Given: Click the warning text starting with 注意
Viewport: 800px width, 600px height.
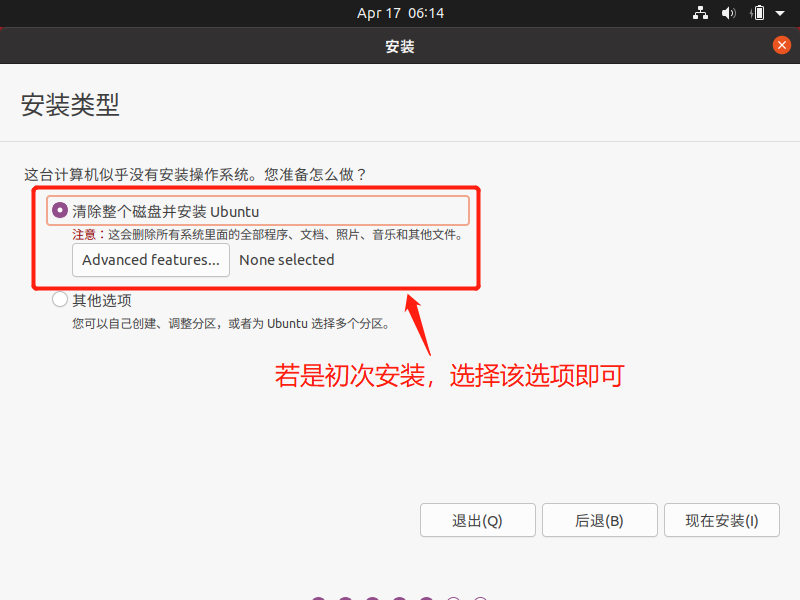Looking at the screenshot, I should [268, 235].
